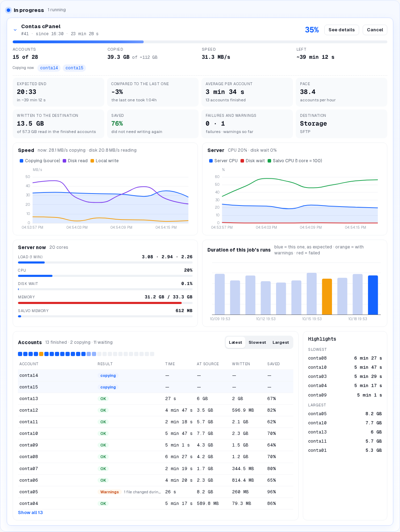The image size is (400, 532).
Task: Toggle the Disk wait legend swatch
Action: (242, 161)
